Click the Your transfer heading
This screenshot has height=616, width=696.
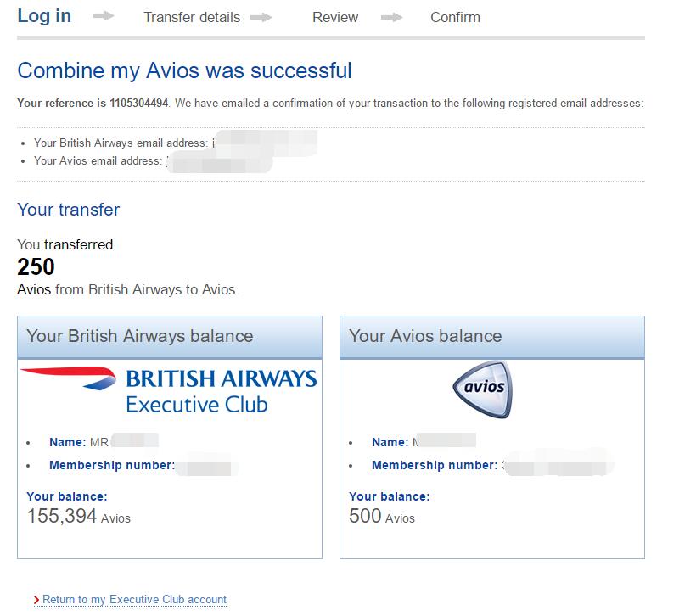pyautogui.click(x=69, y=210)
